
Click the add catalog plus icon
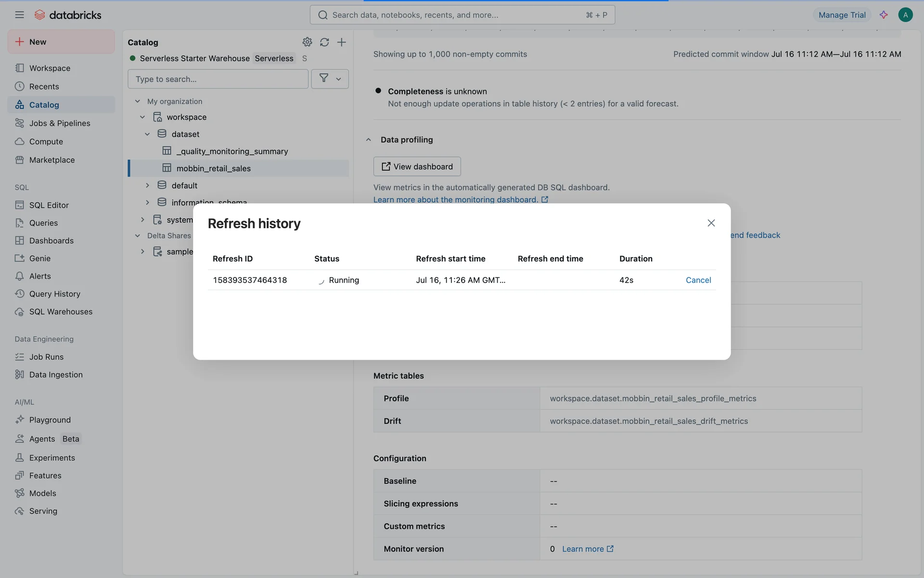[341, 42]
